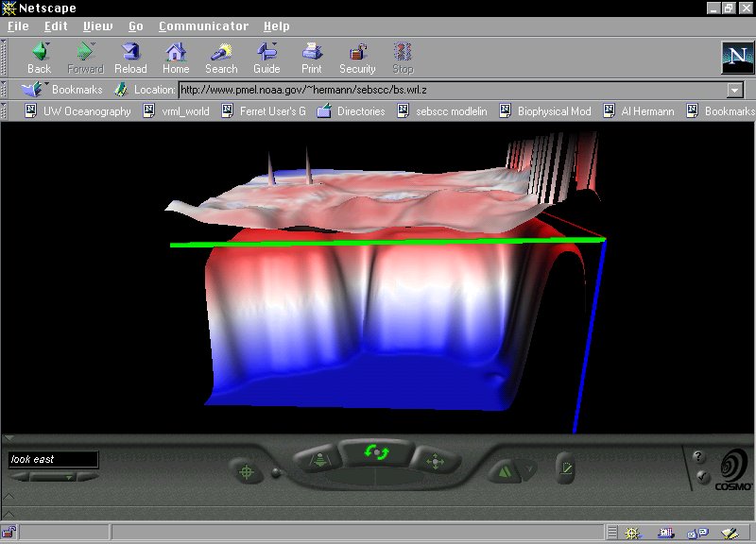This screenshot has height=544, width=756.
Task: Reload the current page
Action: (x=130, y=58)
